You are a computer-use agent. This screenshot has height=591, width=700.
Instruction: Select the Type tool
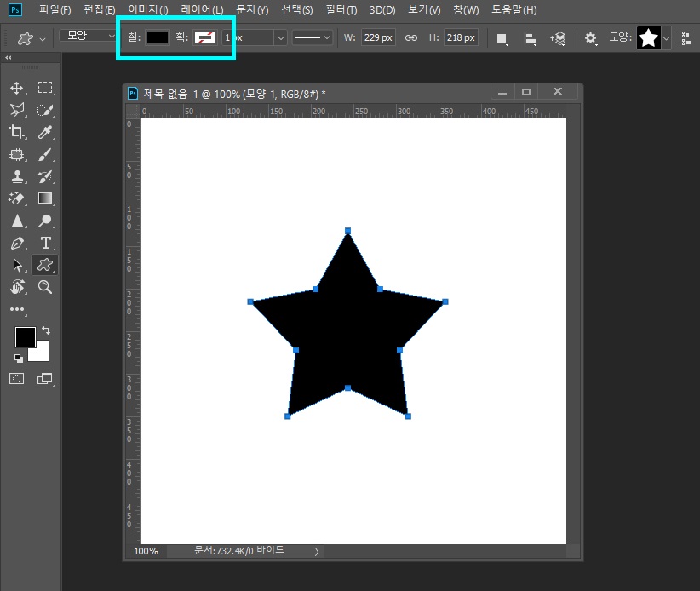(x=45, y=244)
